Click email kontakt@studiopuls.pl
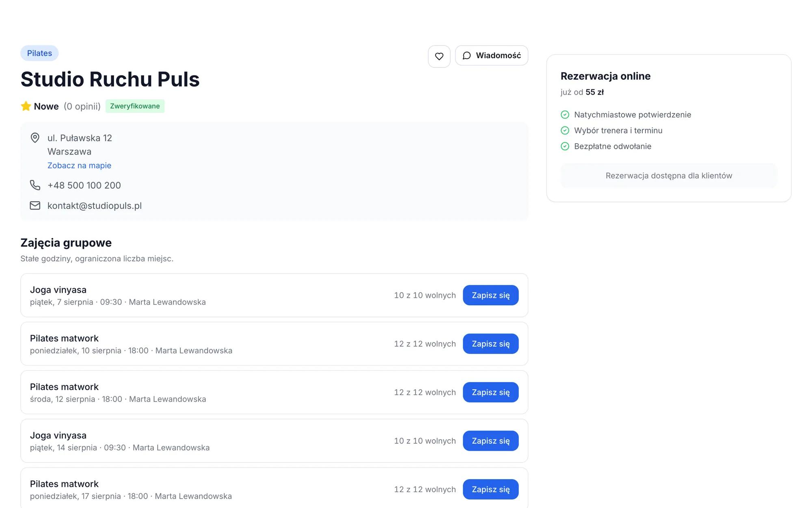 pyautogui.click(x=95, y=206)
